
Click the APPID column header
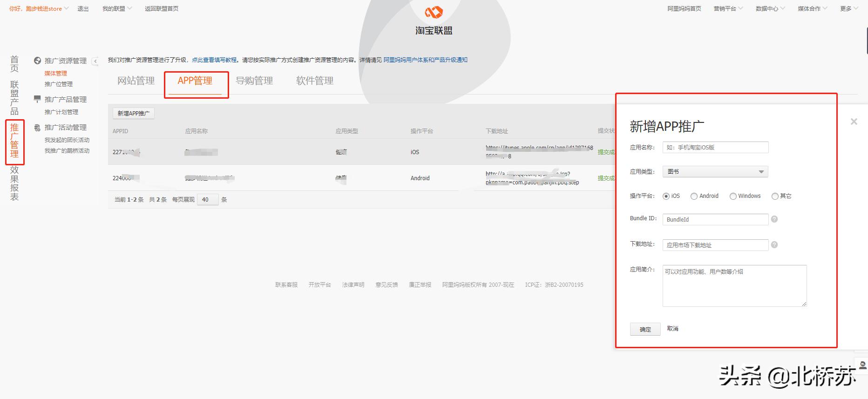[120, 131]
